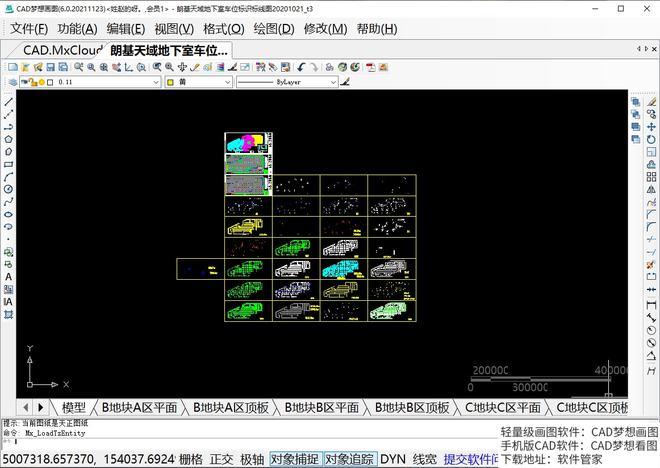Screen dimensions: 660x468
Task: Click the match properties brush beside linetype
Action: 345,82
